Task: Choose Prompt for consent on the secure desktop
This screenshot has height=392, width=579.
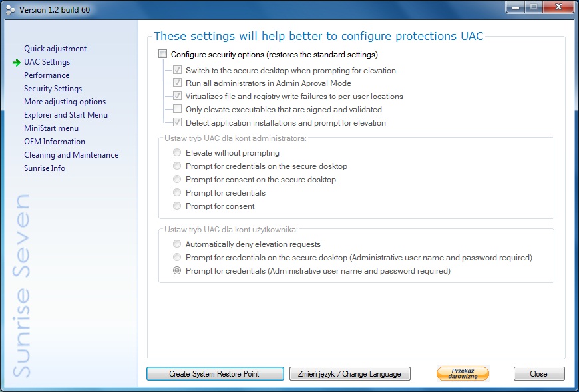Action: tap(178, 180)
